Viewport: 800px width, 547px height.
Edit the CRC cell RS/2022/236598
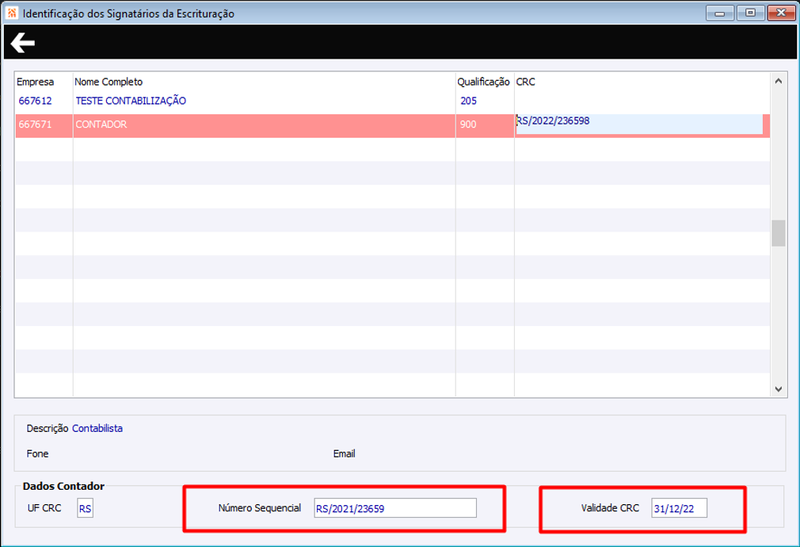click(639, 124)
